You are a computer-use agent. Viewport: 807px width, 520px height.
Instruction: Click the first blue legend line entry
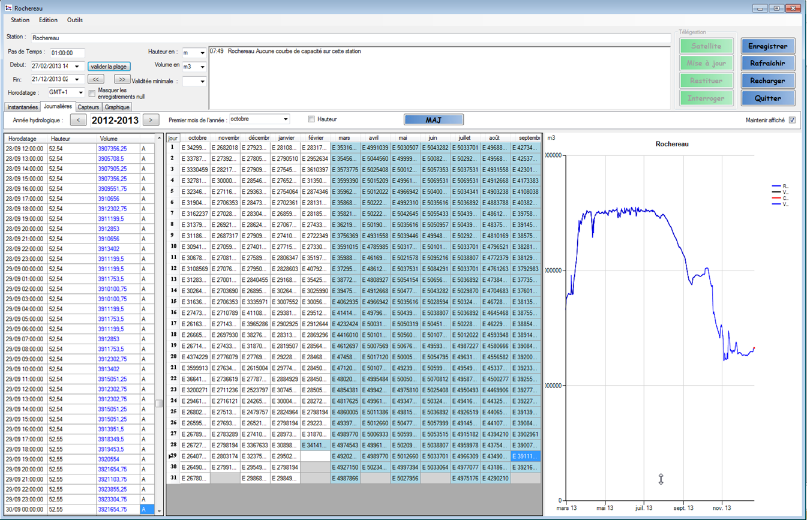780,186
